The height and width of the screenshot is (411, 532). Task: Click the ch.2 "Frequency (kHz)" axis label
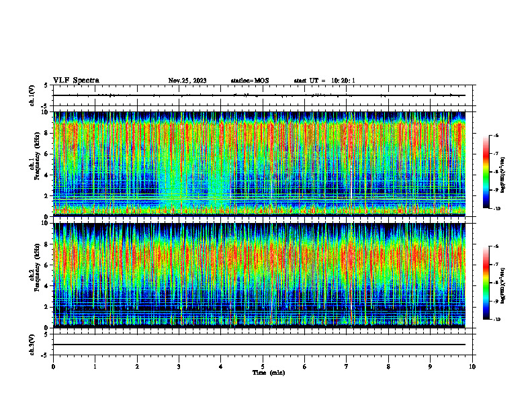[37, 267]
